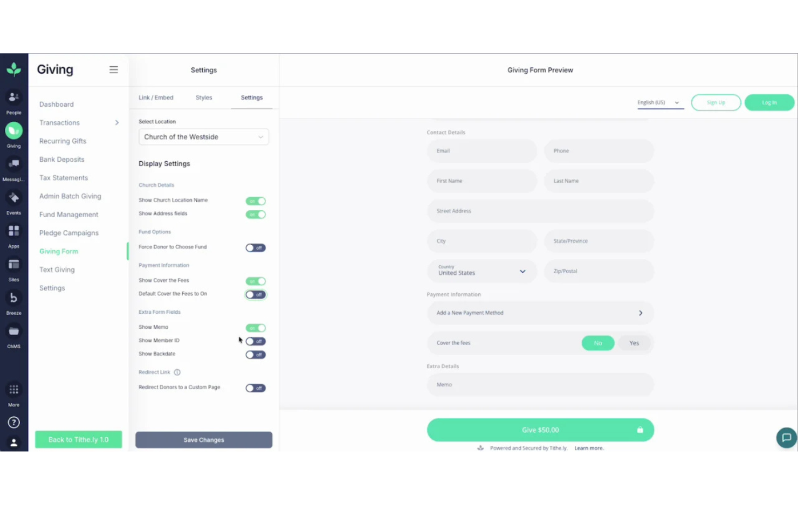Open the Select Location dropdown

pos(203,136)
